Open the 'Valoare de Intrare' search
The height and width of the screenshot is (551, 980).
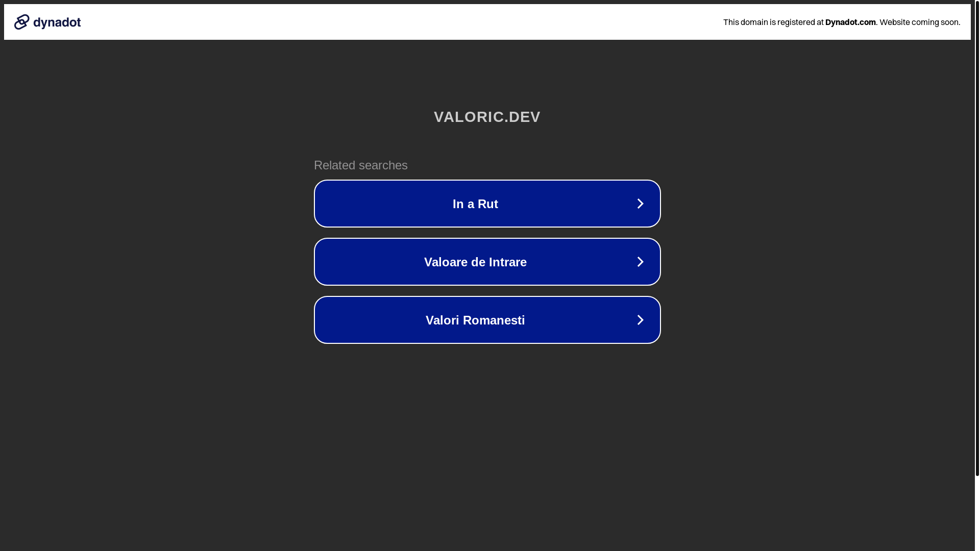[487, 262]
